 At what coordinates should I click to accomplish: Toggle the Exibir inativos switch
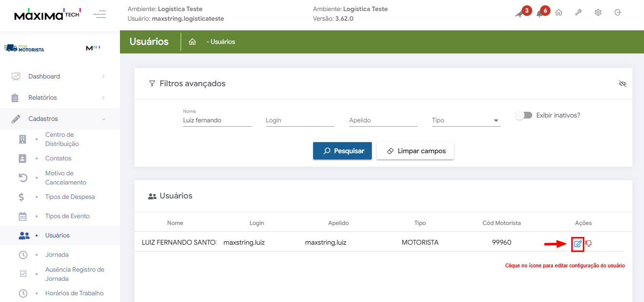(x=524, y=116)
